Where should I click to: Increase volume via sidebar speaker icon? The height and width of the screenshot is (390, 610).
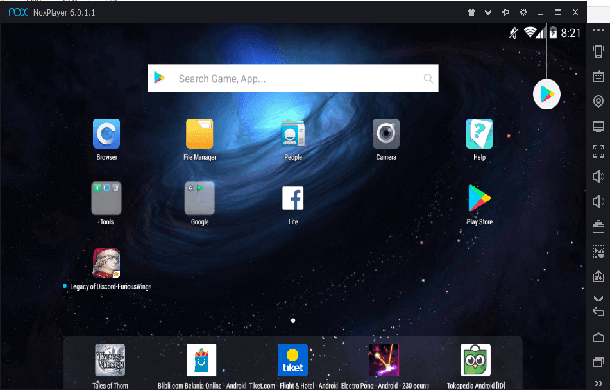pyautogui.click(x=598, y=176)
